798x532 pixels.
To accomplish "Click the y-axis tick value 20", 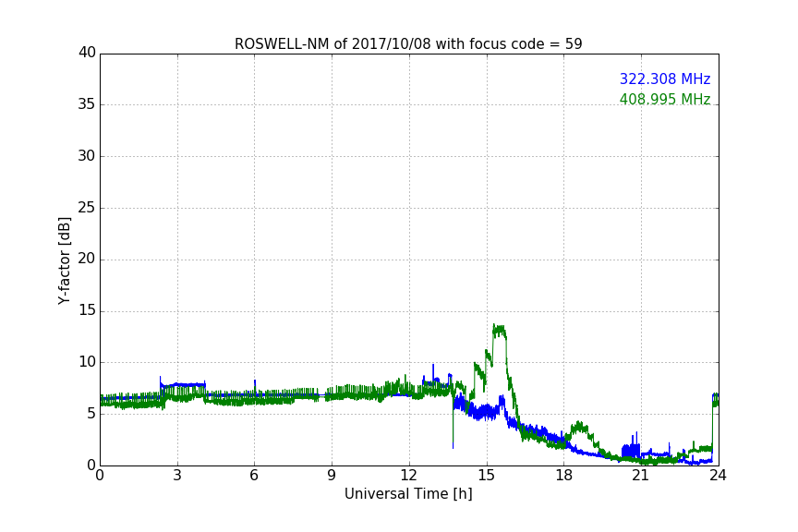I will click(x=87, y=260).
